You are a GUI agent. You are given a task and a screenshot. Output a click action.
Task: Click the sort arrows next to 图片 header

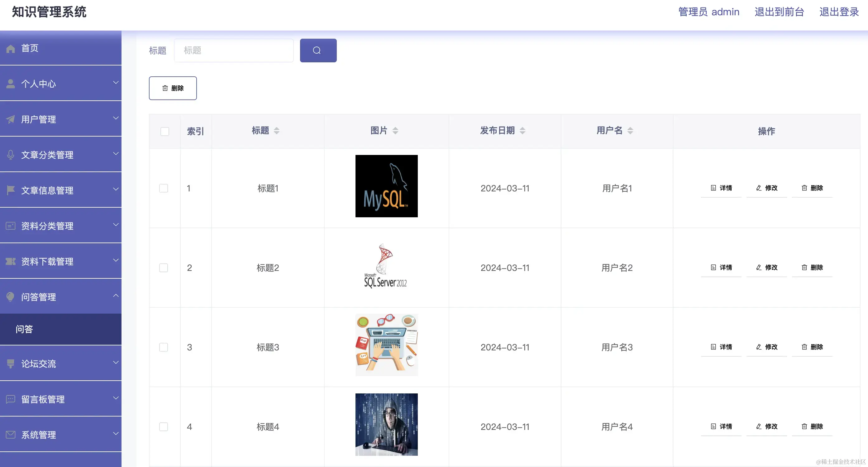(395, 131)
